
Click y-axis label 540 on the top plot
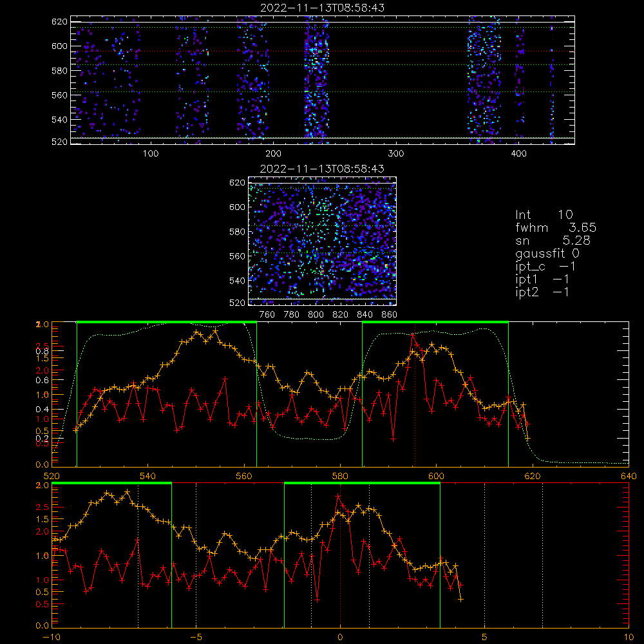coord(59,120)
